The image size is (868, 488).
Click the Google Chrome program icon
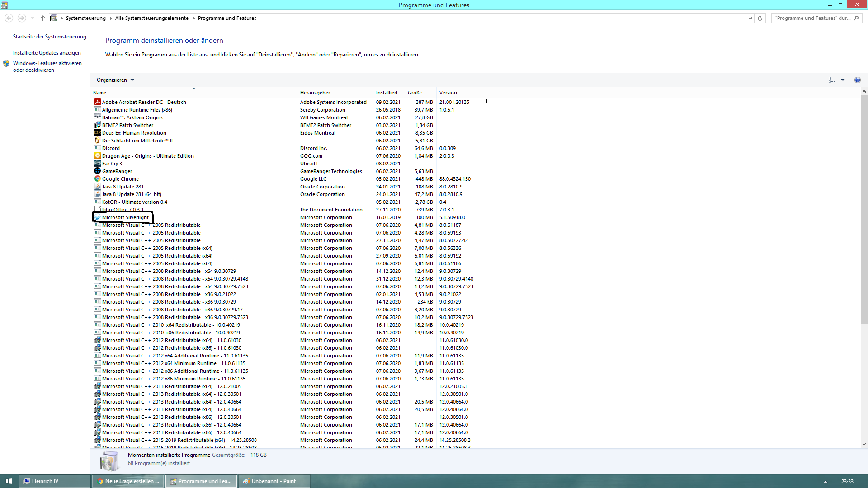97,179
